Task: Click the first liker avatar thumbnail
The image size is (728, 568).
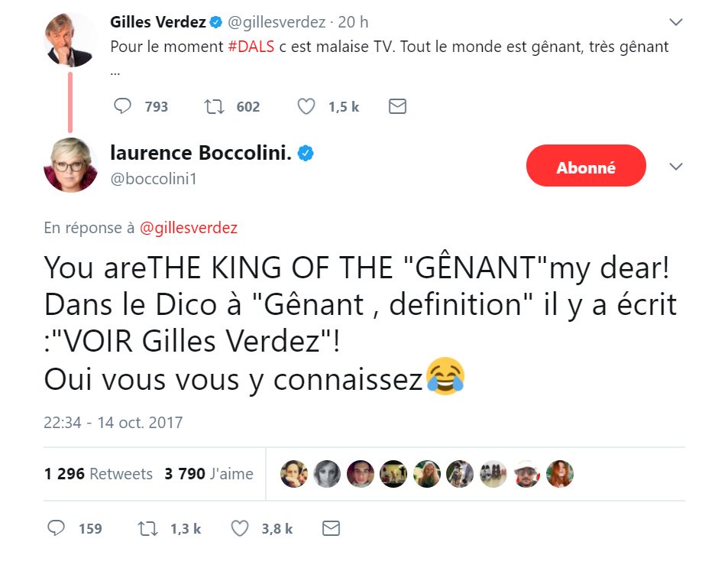Action: pyautogui.click(x=294, y=474)
